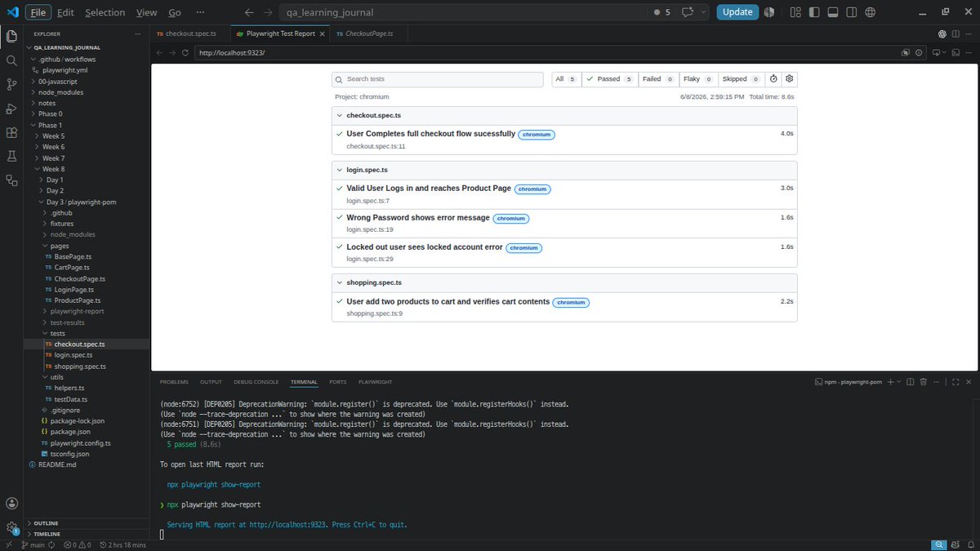Go back using the title bar arrow
Image resolution: width=980 pixels, height=551 pixels.
249,12
